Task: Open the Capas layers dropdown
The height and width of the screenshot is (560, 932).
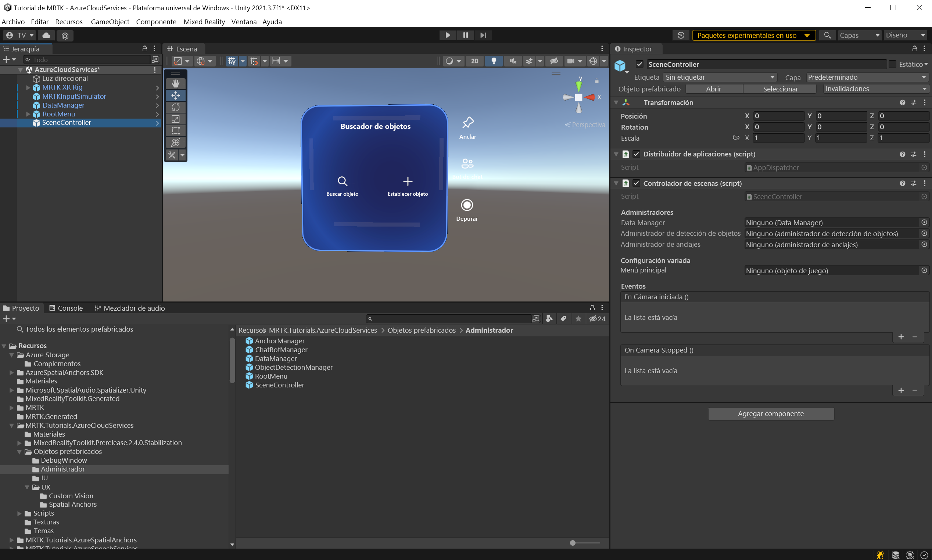Action: coord(859,35)
